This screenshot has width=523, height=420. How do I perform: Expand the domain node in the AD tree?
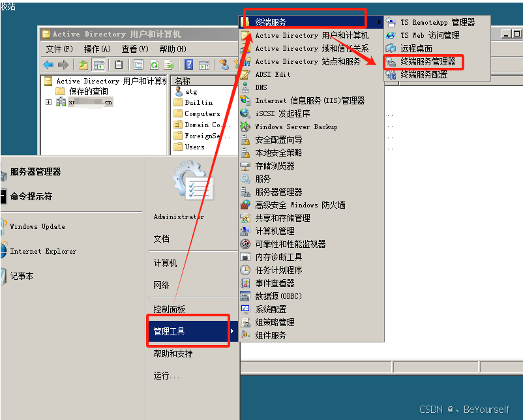pyautogui.click(x=49, y=102)
